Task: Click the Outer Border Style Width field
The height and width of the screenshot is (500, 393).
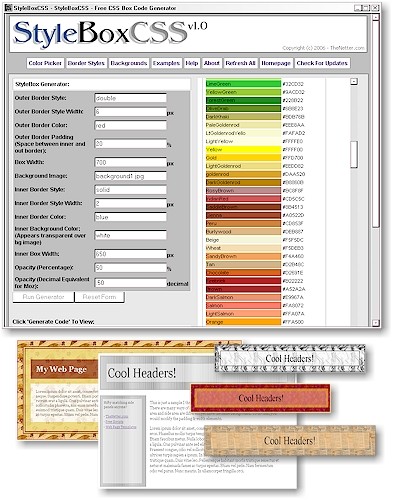Action: [x=130, y=112]
